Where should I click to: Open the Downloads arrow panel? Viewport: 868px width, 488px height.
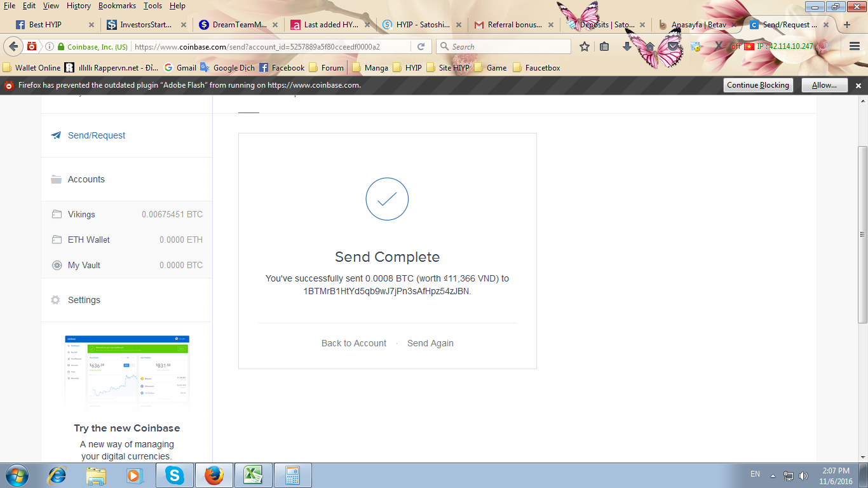(627, 46)
